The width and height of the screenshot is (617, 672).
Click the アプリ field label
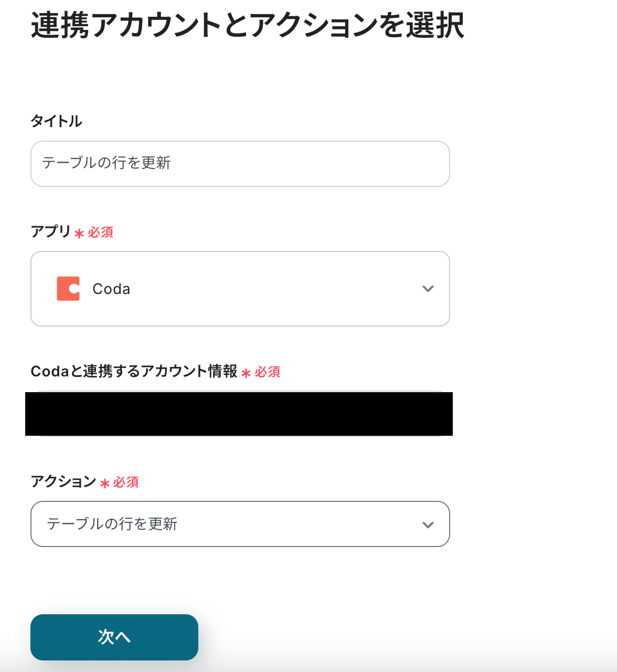50,232
